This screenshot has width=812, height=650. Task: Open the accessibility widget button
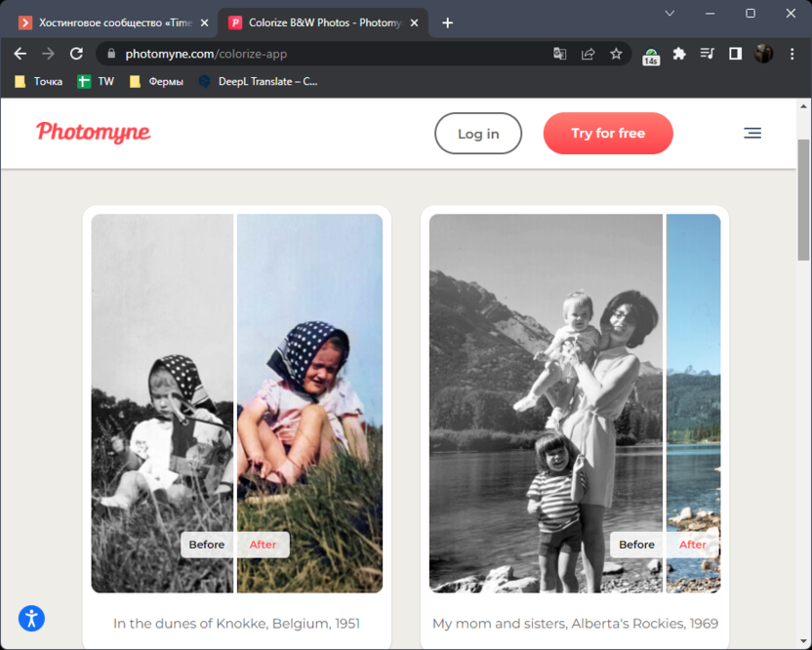pos(31,619)
